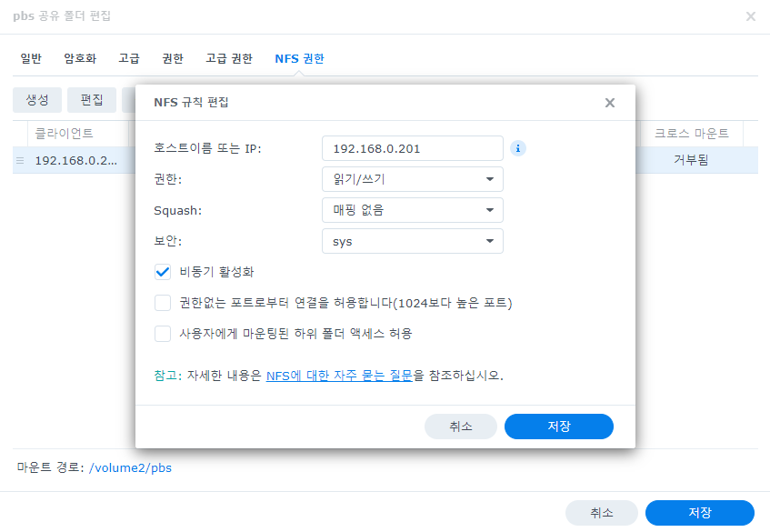770x532 pixels.
Task: Select the NFS 권한 tab
Action: point(300,58)
